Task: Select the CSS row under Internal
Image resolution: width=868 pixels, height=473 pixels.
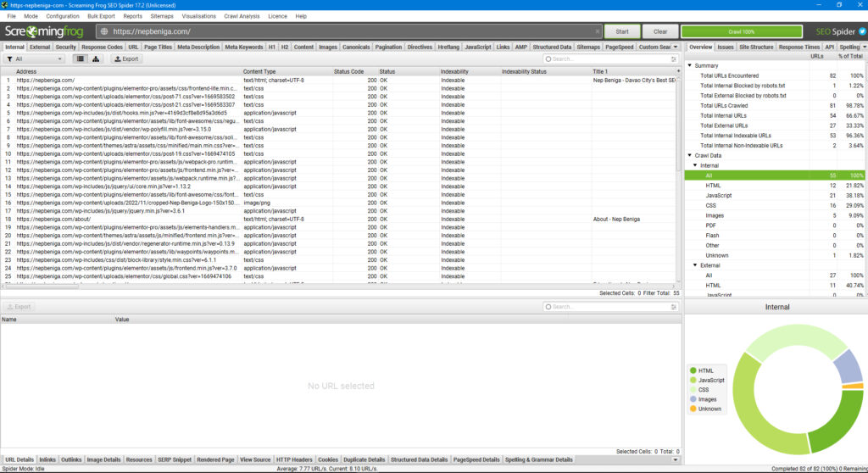Action: tap(775, 205)
